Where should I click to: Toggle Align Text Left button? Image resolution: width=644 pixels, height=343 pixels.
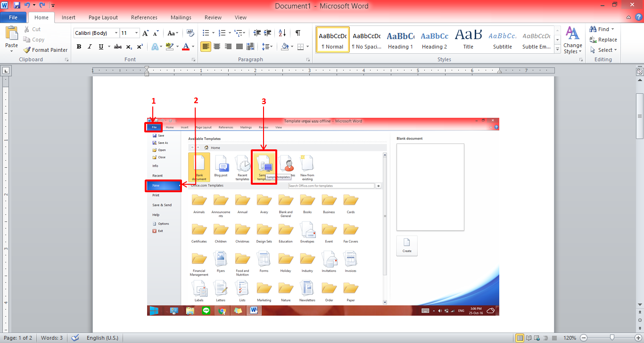(x=206, y=47)
